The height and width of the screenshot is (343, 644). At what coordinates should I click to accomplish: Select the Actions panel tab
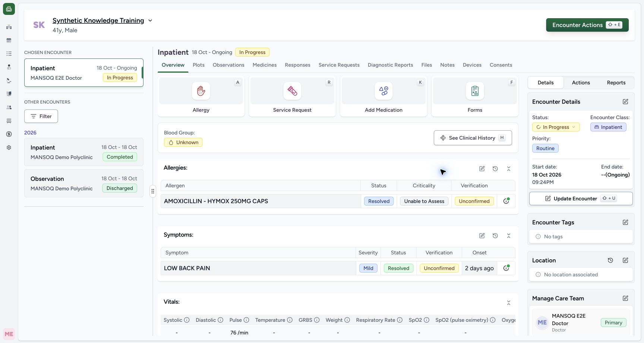point(581,83)
